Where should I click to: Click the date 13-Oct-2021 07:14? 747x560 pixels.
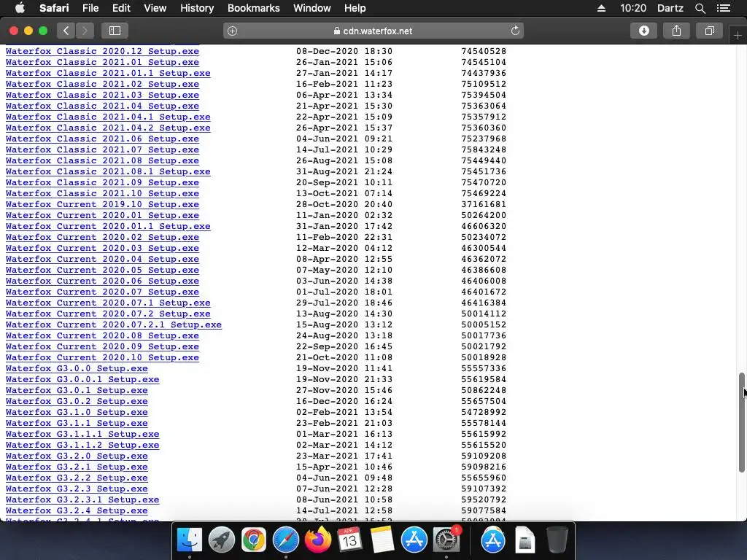344,193
